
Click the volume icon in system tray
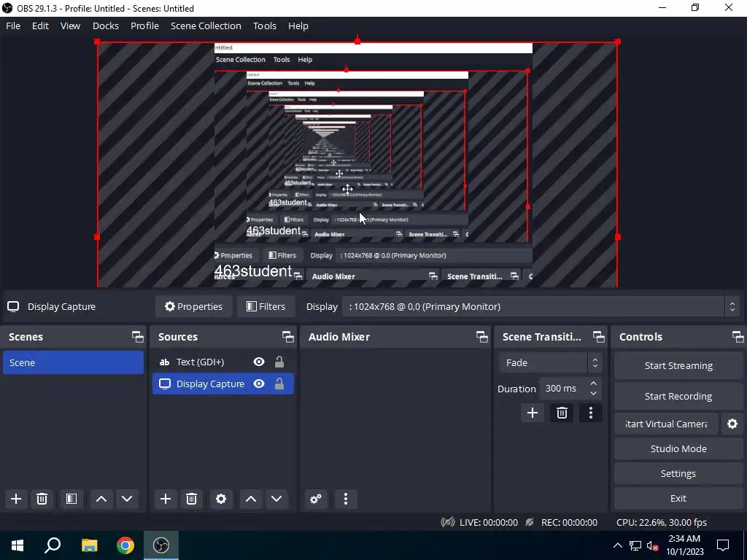(653, 545)
